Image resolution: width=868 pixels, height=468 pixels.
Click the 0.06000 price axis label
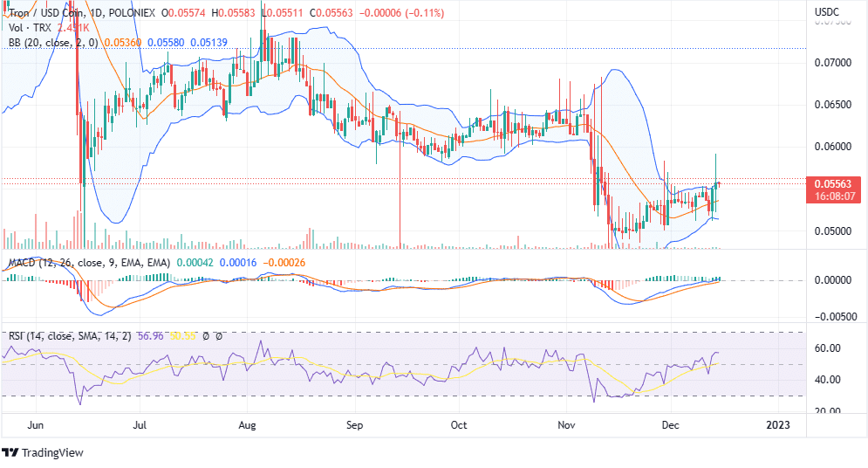tap(833, 147)
